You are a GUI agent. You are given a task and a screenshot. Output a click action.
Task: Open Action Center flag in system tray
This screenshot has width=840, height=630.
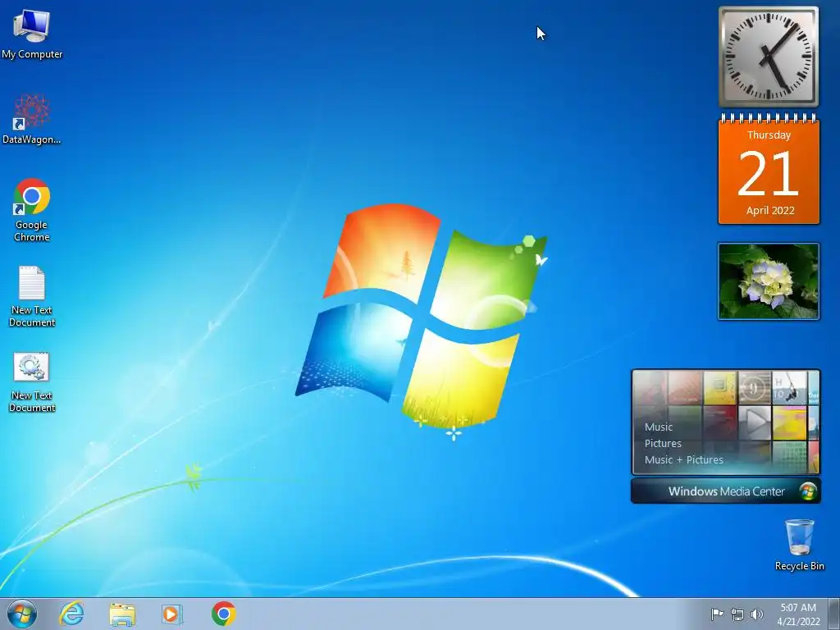click(x=717, y=614)
